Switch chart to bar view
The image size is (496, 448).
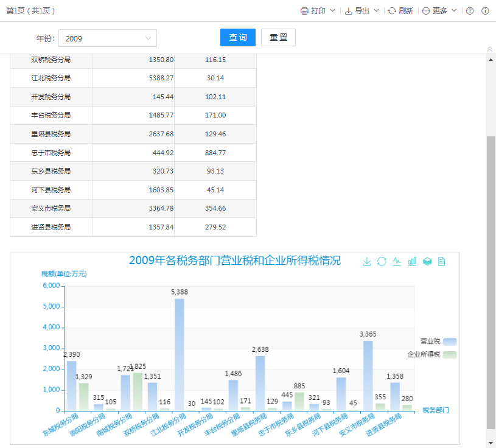coord(412,261)
